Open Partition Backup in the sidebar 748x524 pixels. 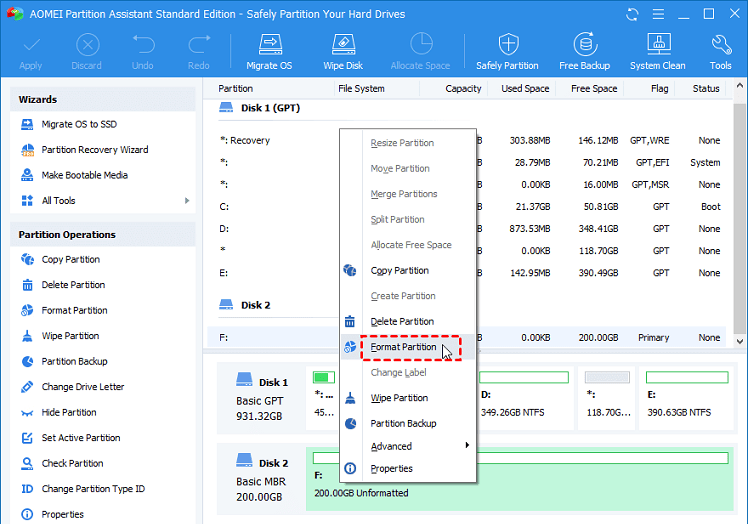[74, 361]
